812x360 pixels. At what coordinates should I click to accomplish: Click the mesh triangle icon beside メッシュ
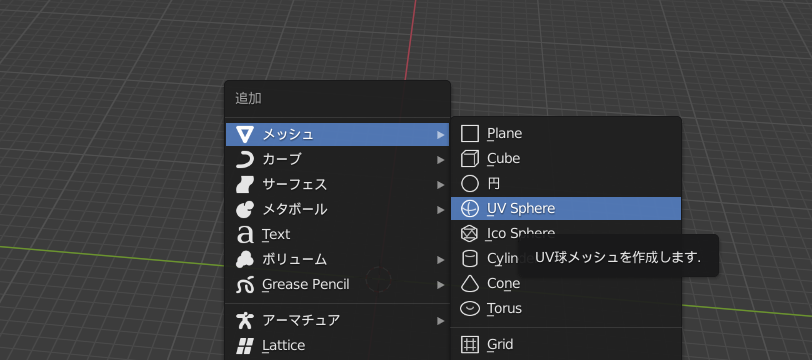pos(244,135)
